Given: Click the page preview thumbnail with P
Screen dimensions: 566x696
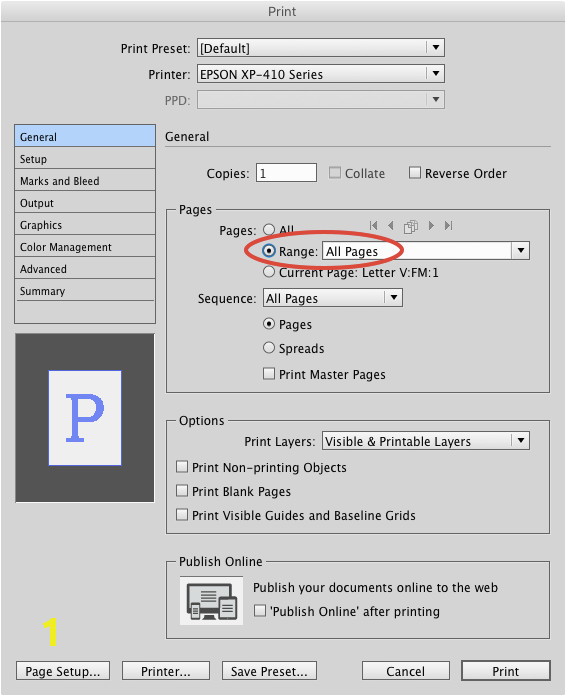Looking at the screenshot, I should (85, 418).
